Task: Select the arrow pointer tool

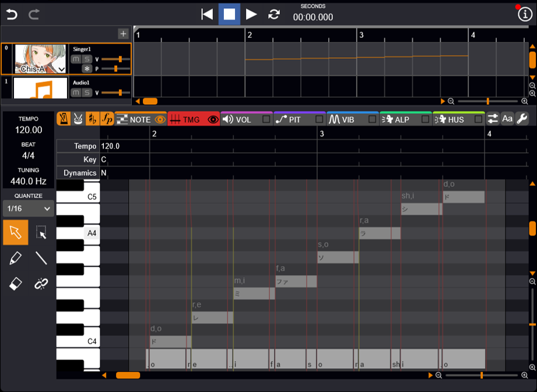Action: [15, 232]
